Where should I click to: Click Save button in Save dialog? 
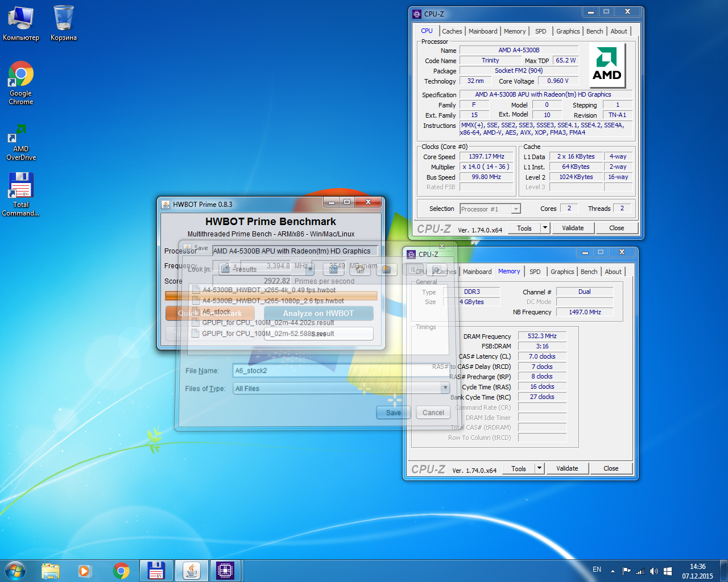click(394, 413)
